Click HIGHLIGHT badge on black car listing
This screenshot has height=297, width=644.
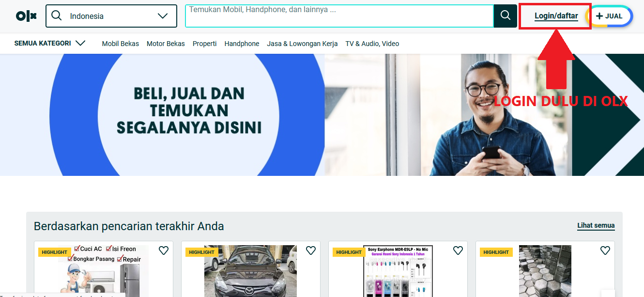[x=202, y=252]
